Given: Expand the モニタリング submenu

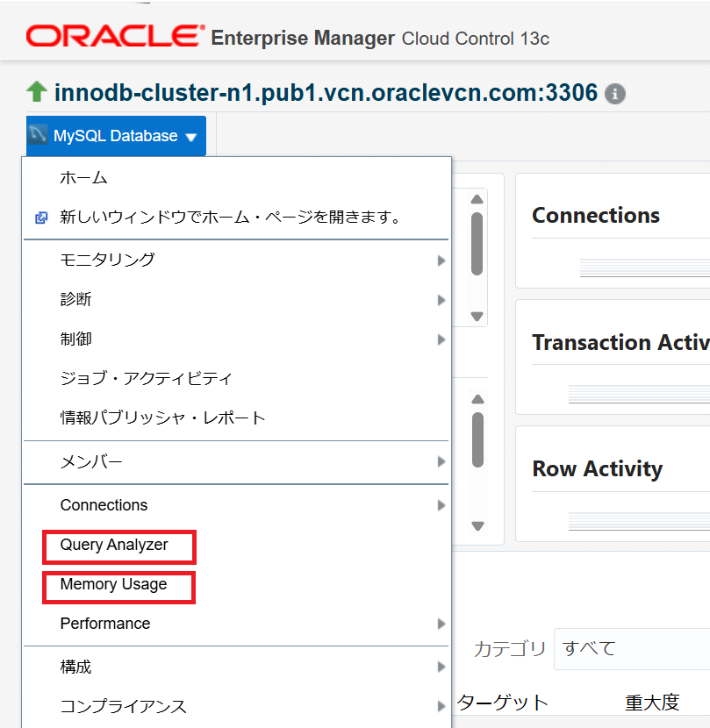Looking at the screenshot, I should tap(236, 260).
